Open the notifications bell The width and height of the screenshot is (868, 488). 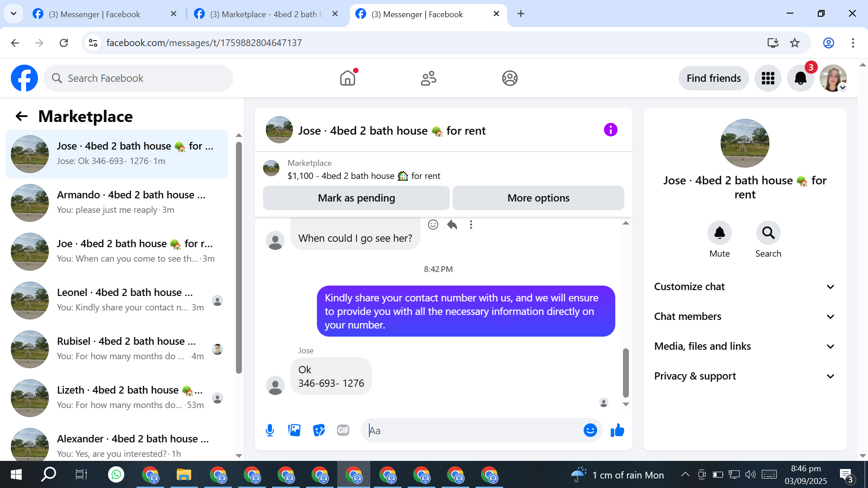(800, 78)
